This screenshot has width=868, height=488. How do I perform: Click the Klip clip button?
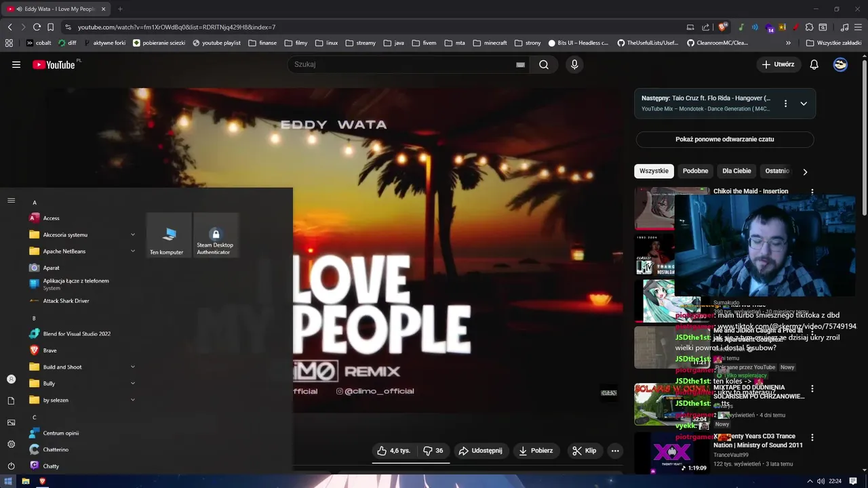pyautogui.click(x=584, y=451)
